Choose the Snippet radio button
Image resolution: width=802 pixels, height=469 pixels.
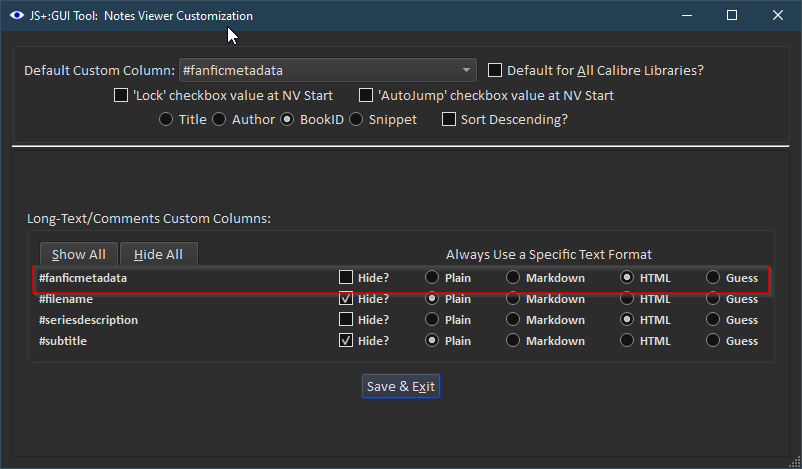pos(355,119)
